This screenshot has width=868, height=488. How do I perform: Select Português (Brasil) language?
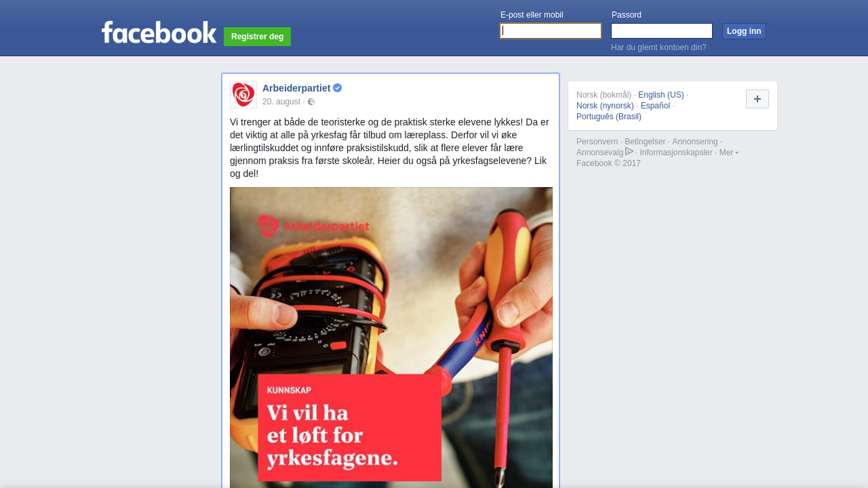click(609, 117)
